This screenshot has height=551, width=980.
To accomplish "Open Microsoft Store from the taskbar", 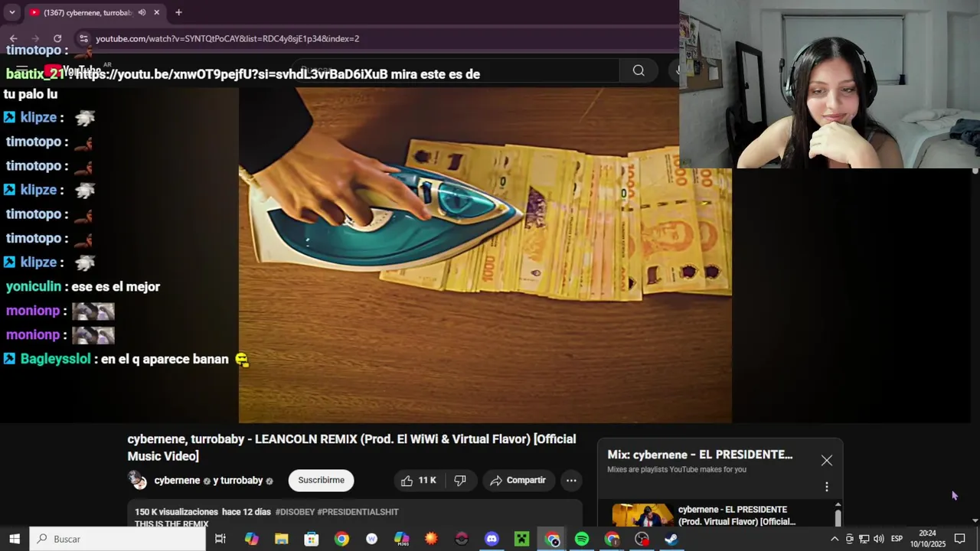I will (x=312, y=539).
